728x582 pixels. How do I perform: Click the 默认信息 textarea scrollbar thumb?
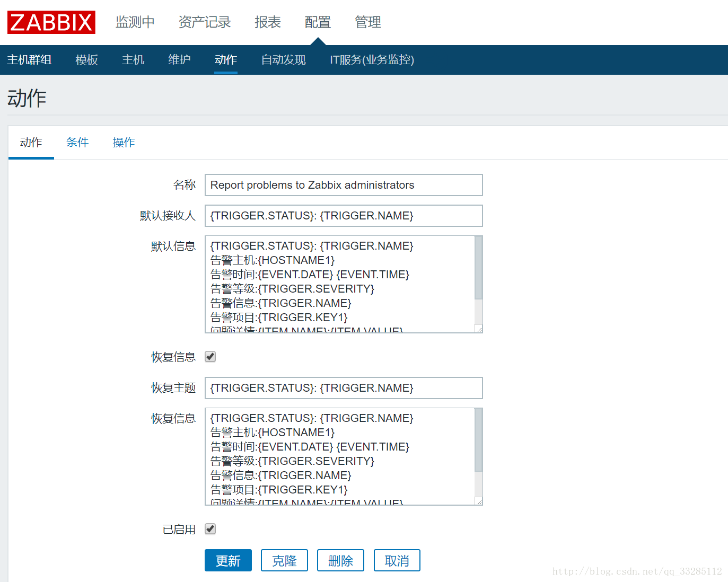478,268
